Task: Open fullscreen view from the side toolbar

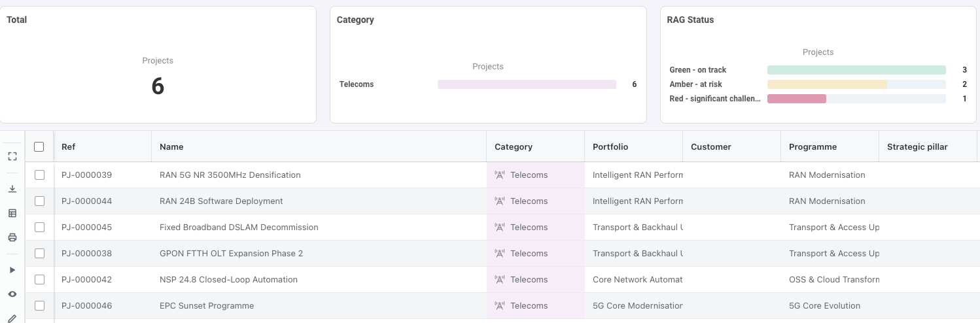Action: point(12,156)
